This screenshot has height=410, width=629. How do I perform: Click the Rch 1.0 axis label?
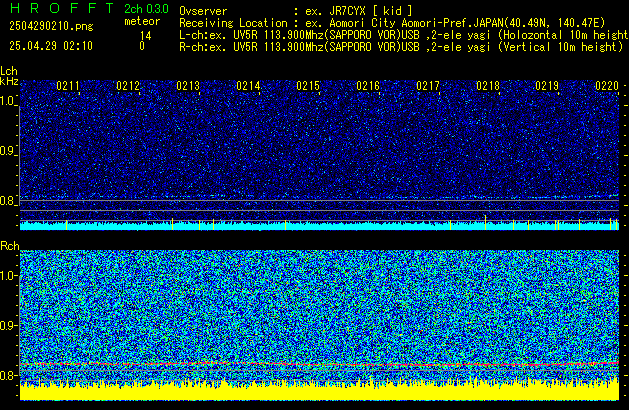[8, 276]
